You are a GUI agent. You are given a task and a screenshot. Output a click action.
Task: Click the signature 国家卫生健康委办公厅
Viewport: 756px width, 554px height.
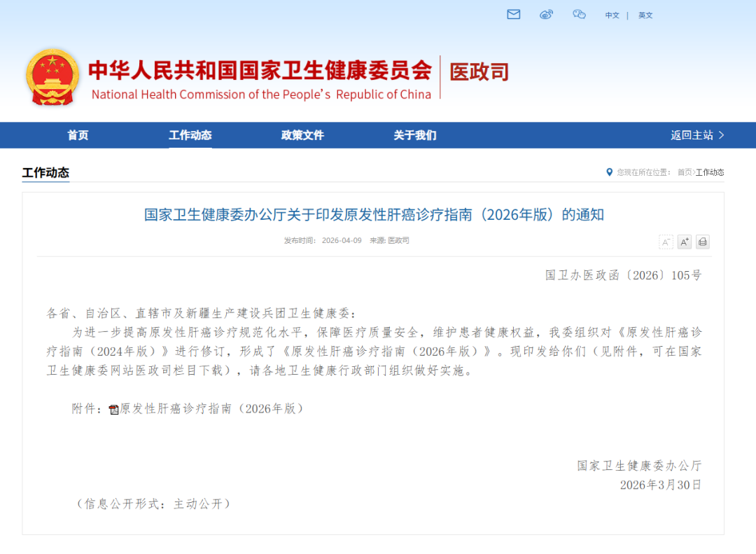coord(639,466)
